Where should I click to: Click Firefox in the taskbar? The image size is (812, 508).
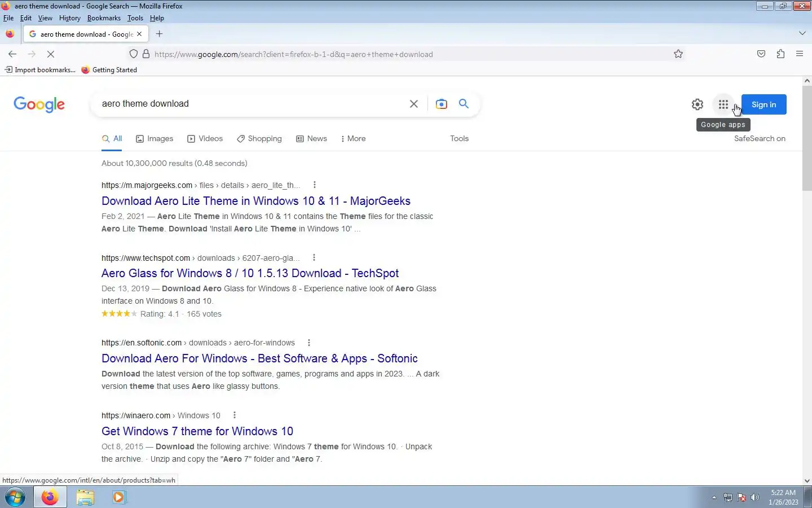click(50, 497)
